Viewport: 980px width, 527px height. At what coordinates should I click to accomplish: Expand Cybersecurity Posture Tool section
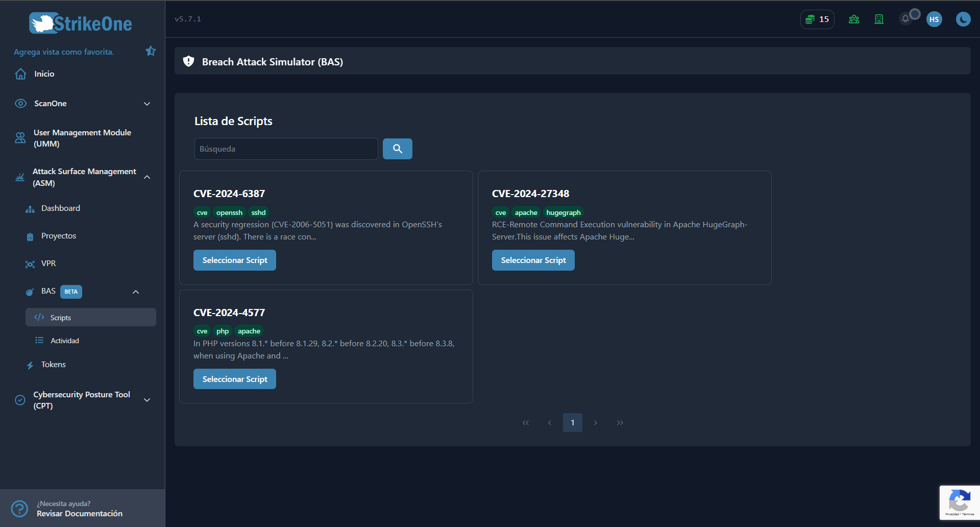[x=147, y=400]
